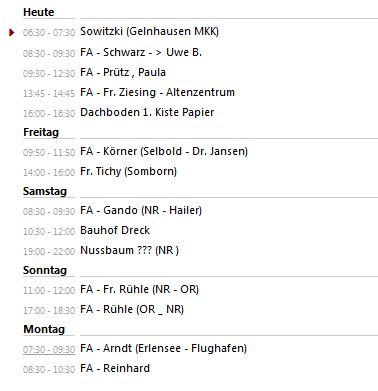Image resolution: width=378 pixels, height=391 pixels.
Task: Select FA - Schwarz - > Uwe B. entry
Action: tap(141, 52)
